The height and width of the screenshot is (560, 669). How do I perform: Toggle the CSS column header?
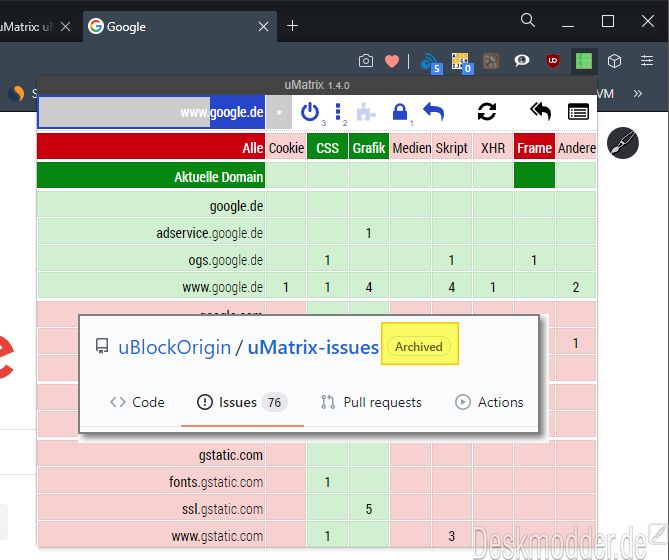tap(327, 146)
